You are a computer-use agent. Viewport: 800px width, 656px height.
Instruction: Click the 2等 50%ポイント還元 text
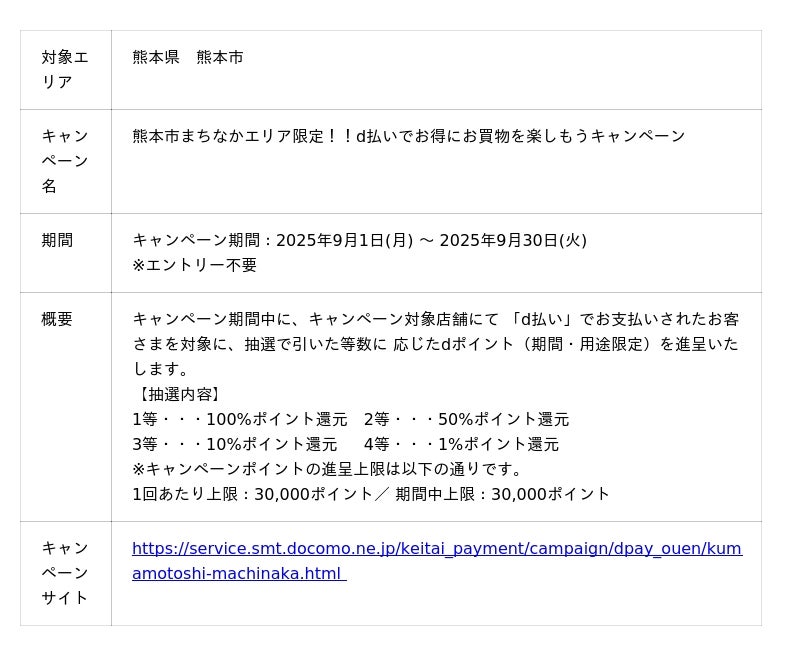click(466, 419)
